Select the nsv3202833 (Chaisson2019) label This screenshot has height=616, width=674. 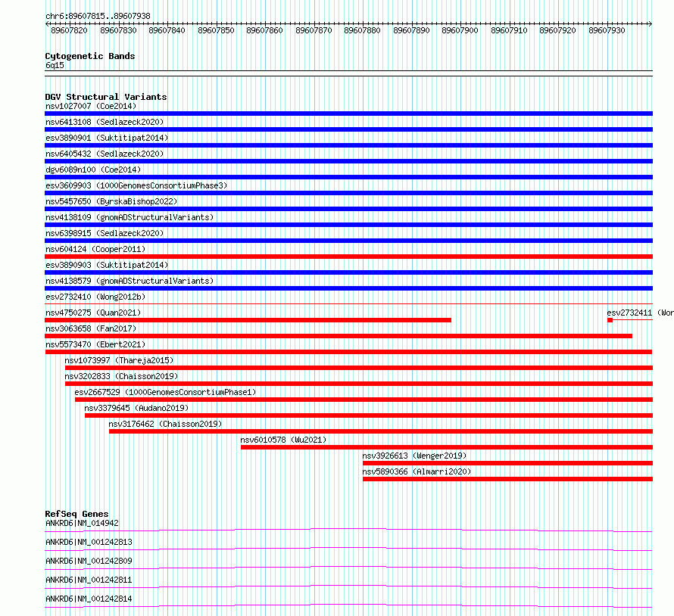[121, 376]
